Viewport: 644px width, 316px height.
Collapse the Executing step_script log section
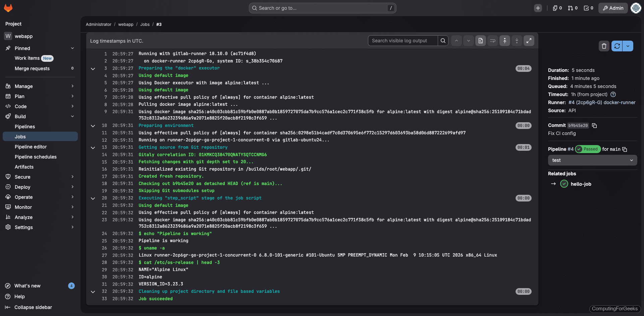point(93,198)
